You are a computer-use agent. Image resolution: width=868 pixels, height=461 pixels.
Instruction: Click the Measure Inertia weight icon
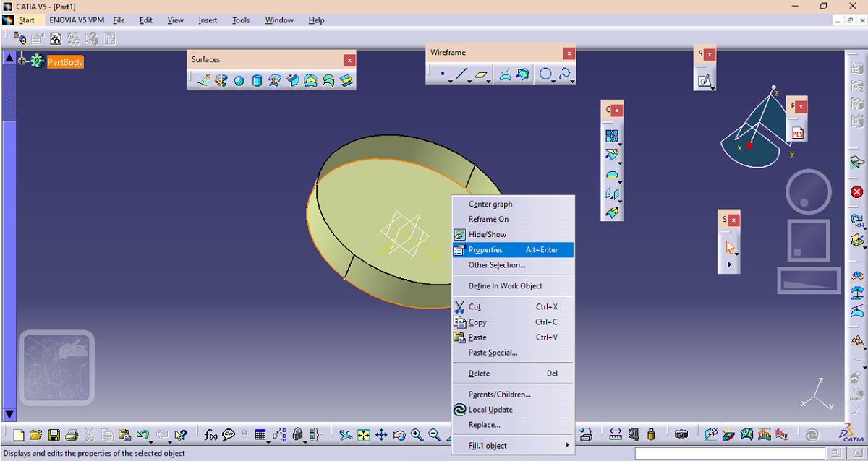651,435
